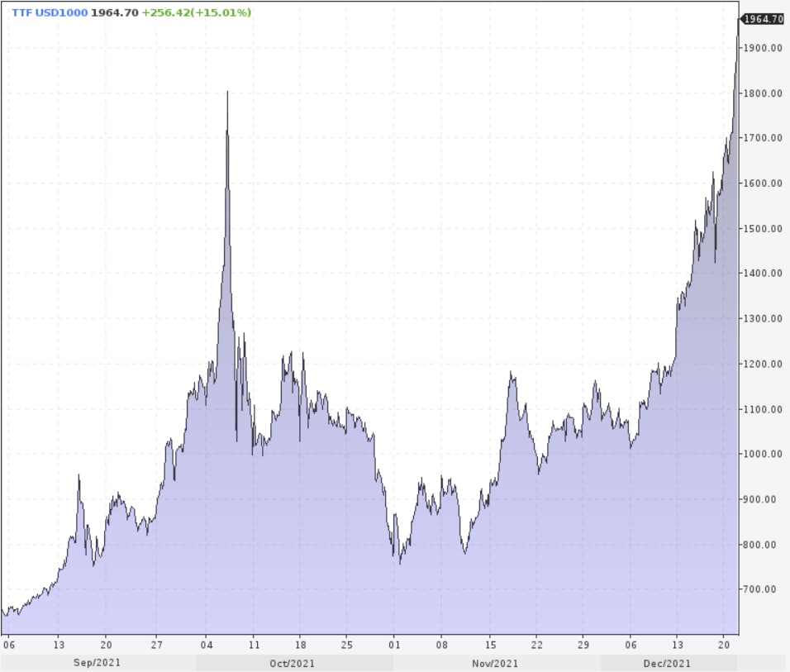Click date label 01 under November
The image size is (790, 672).
[x=394, y=644]
